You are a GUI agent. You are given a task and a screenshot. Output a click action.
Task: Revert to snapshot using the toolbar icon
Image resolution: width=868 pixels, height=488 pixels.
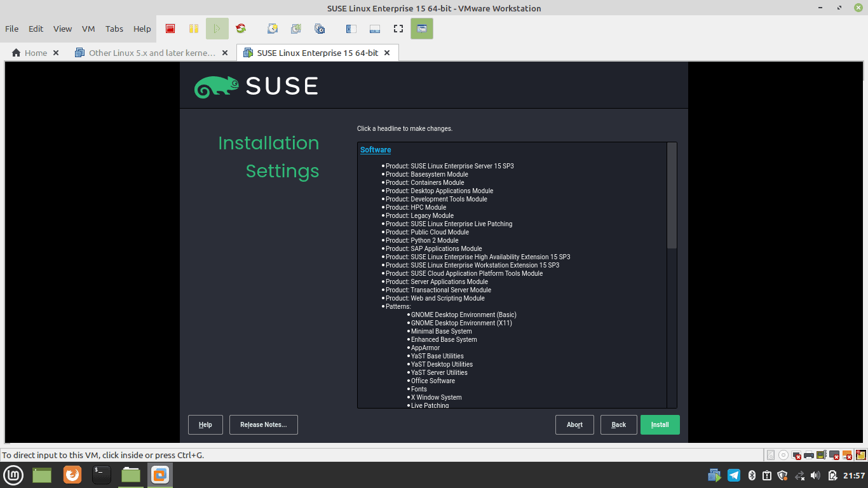coord(296,29)
